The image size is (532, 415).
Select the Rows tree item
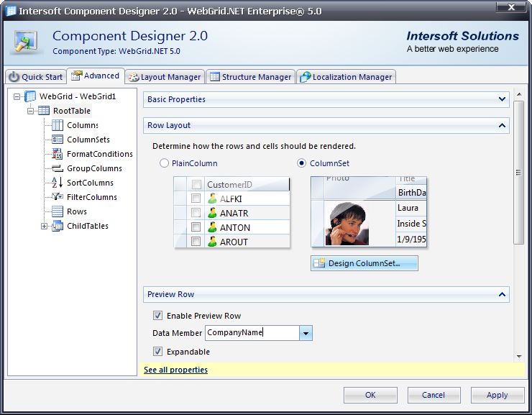coord(77,211)
